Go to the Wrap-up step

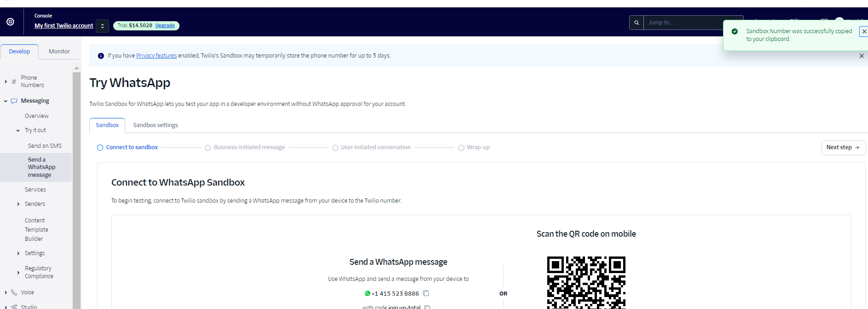[x=474, y=147]
